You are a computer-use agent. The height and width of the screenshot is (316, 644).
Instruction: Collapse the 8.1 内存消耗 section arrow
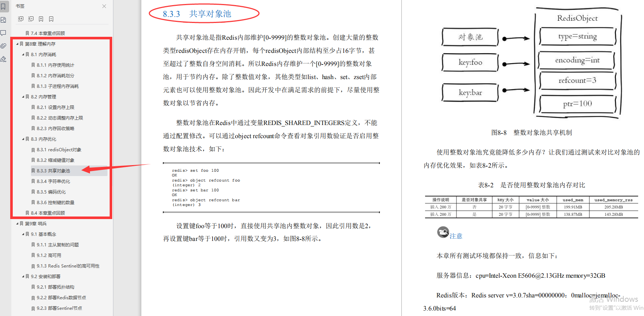tap(23, 54)
